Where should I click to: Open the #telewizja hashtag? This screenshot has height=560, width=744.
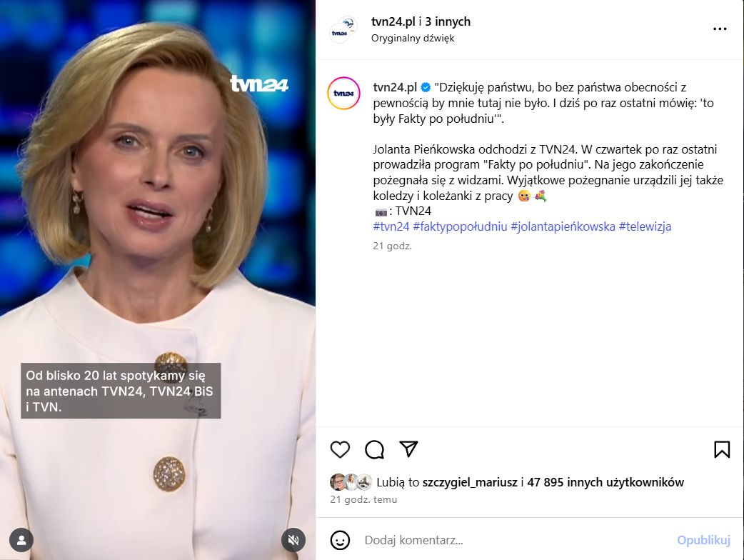[645, 226]
